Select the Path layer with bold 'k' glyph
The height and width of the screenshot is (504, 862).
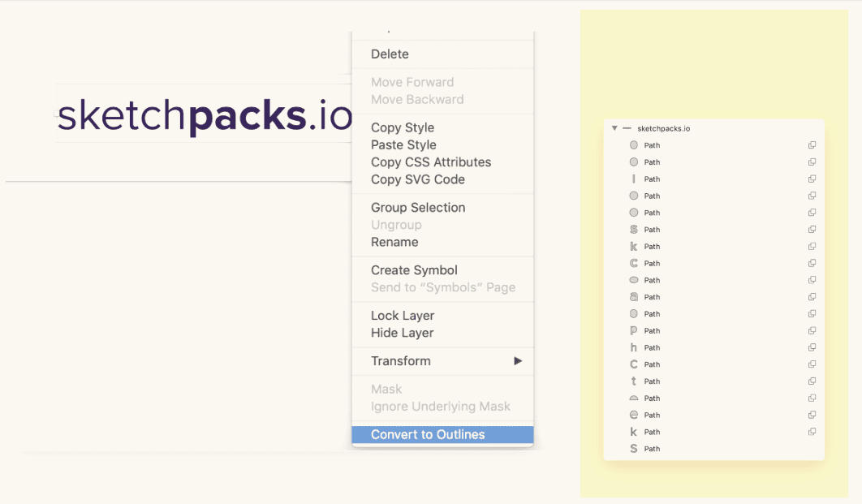click(713, 246)
